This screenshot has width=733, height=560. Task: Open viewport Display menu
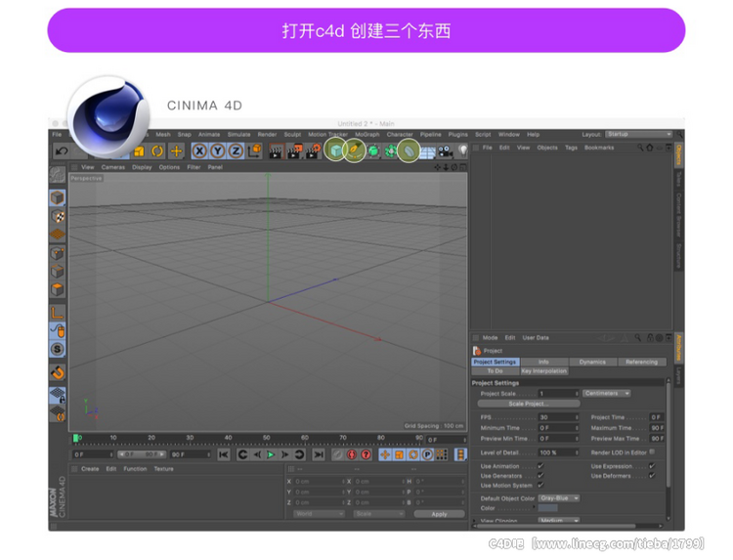pyautogui.click(x=142, y=167)
